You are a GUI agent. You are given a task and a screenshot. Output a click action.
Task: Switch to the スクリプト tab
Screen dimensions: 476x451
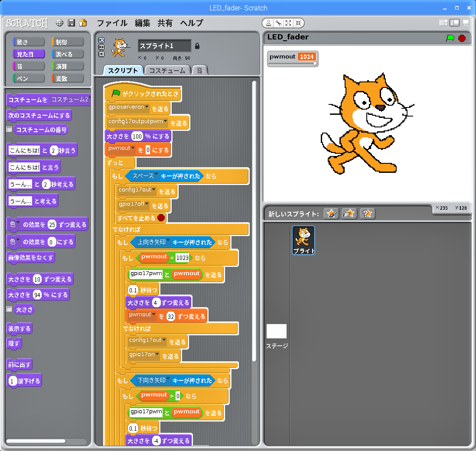123,70
